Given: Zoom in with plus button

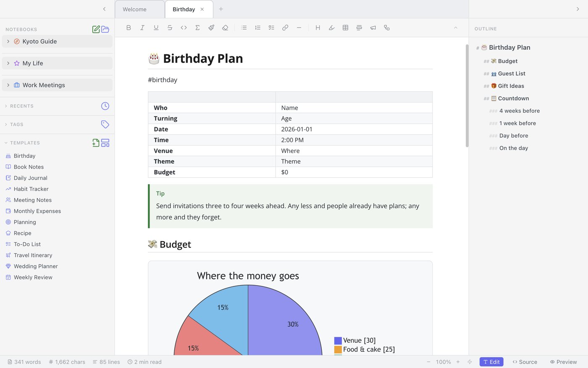Looking at the screenshot, I should coord(458,362).
